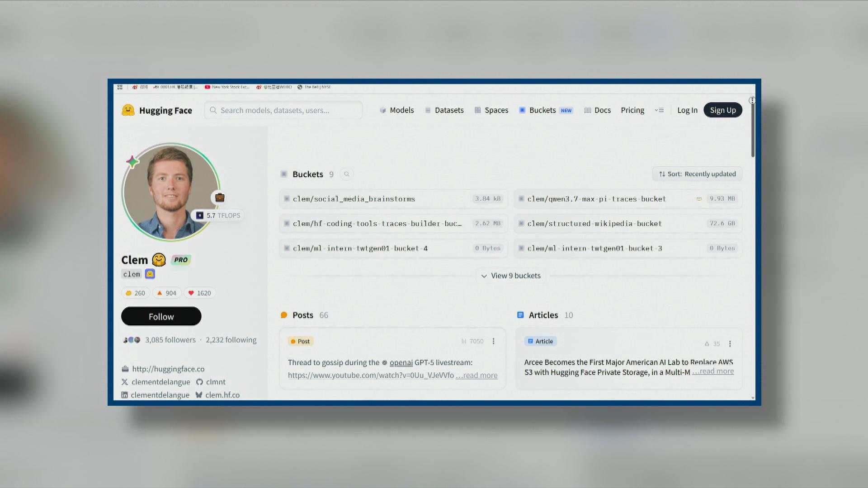Click the Posts section heading
The width and height of the screenshot is (868, 488).
coord(302,315)
